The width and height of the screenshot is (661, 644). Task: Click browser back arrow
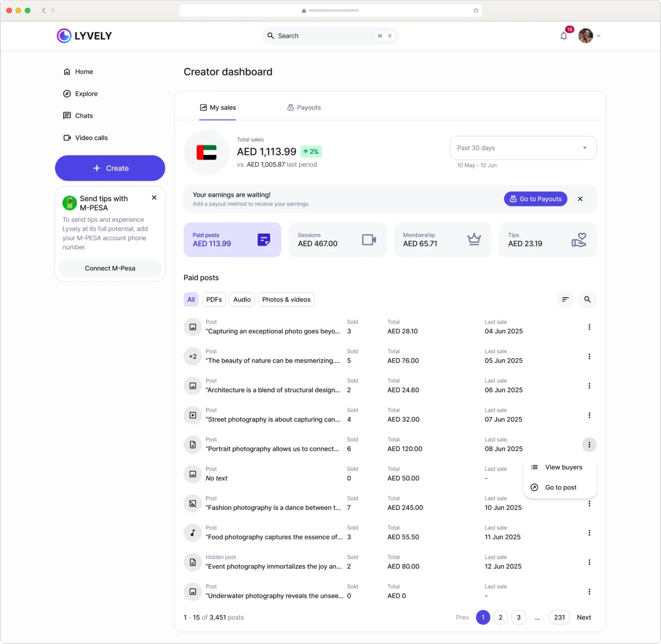44,10
